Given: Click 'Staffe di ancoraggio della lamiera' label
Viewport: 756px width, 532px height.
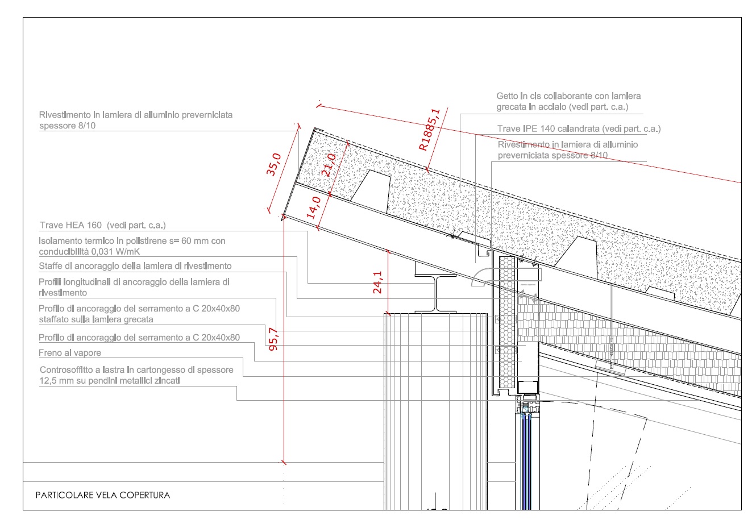Looking at the screenshot, I should pyautogui.click(x=135, y=266).
